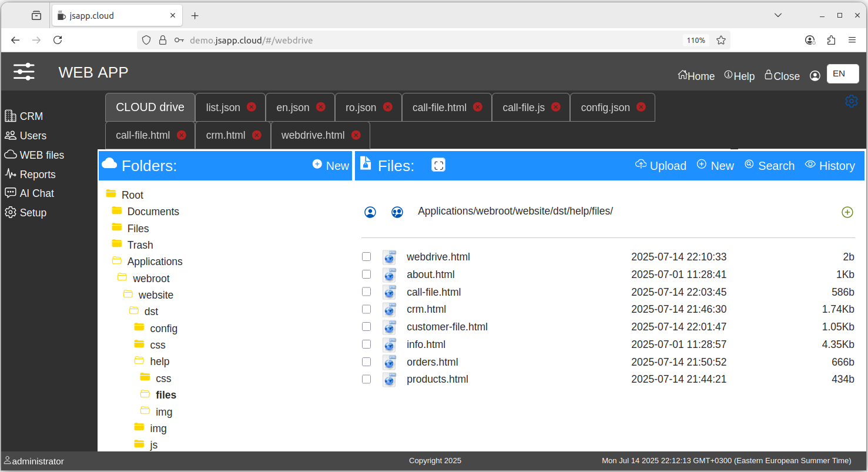Check the crm.html file checkbox
Screen dimensions: 868x472
click(x=366, y=309)
